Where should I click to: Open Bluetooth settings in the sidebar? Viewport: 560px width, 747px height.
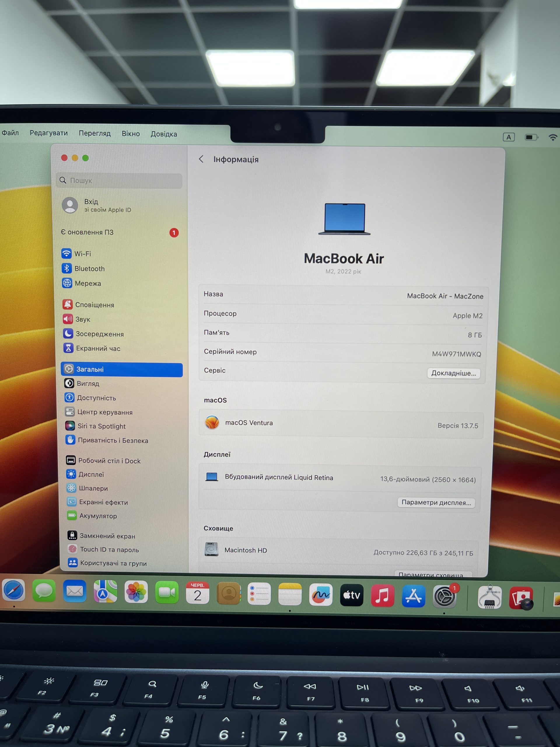tap(83, 268)
